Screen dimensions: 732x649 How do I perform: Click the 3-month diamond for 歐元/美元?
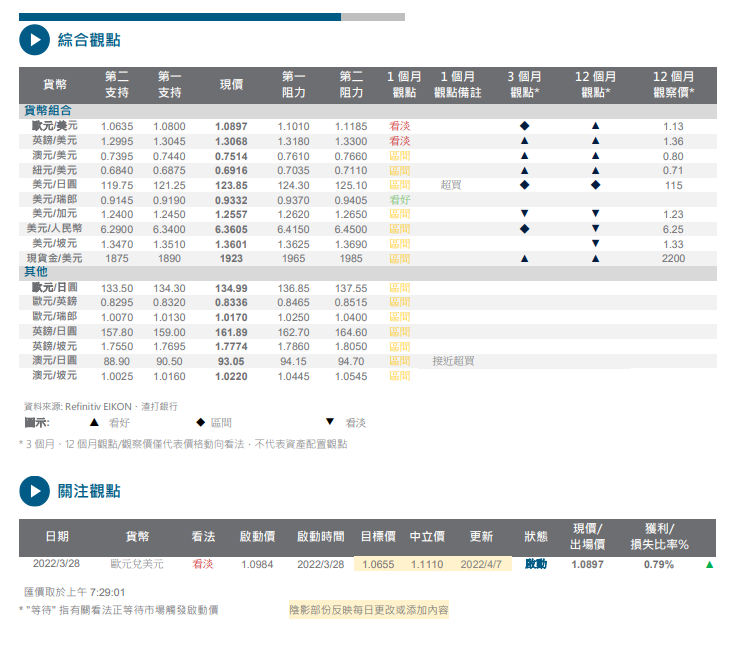tap(524, 127)
